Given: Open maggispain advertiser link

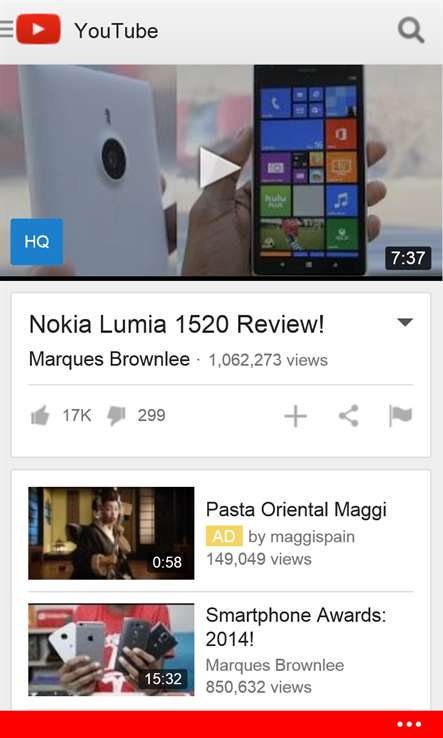Looking at the screenshot, I should click(301, 537).
